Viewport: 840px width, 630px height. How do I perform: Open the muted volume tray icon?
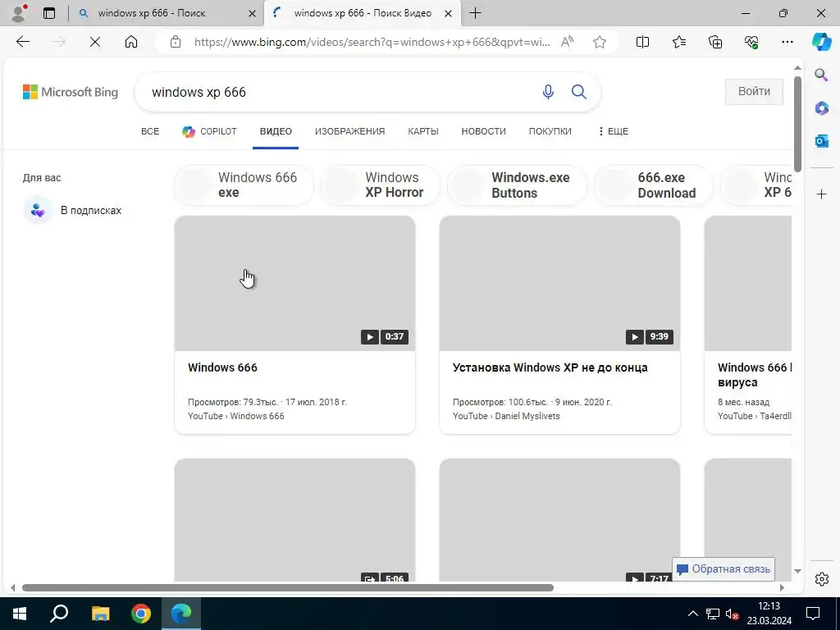tap(733, 614)
